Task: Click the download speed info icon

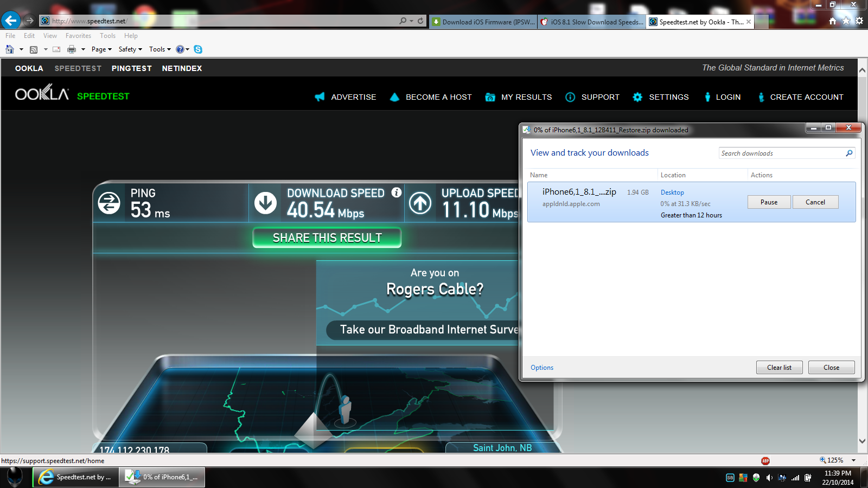Action: 397,192
